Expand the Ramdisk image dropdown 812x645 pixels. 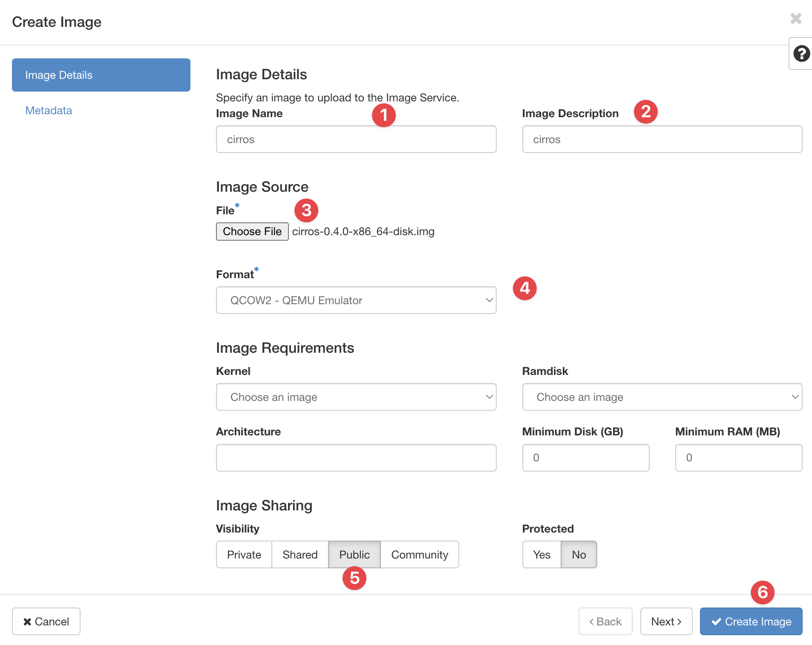tap(662, 397)
